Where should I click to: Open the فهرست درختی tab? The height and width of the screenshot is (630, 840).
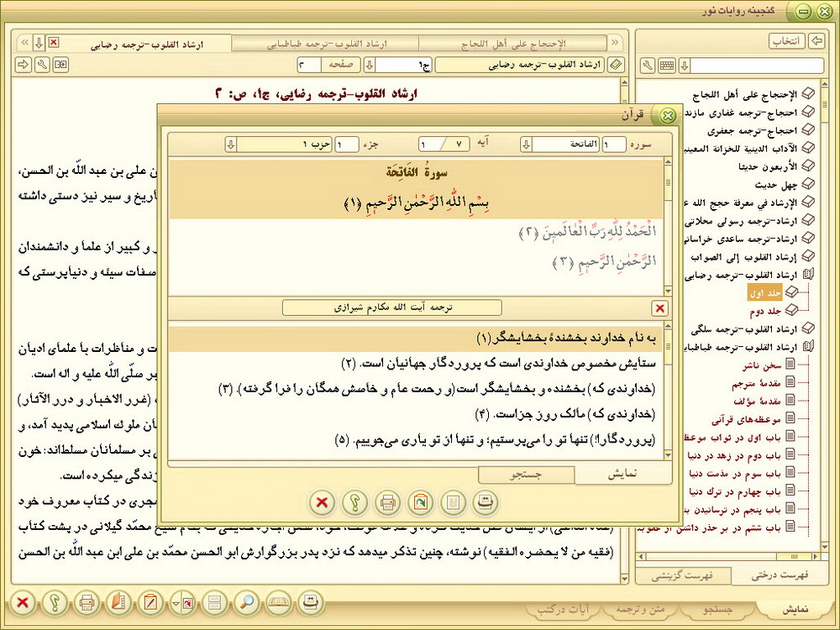pyautogui.click(x=780, y=576)
